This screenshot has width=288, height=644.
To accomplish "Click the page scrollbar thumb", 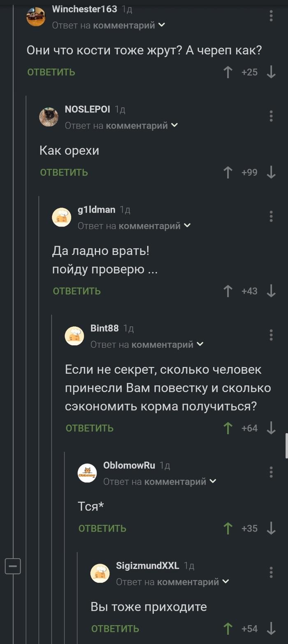I will tap(286, 445).
